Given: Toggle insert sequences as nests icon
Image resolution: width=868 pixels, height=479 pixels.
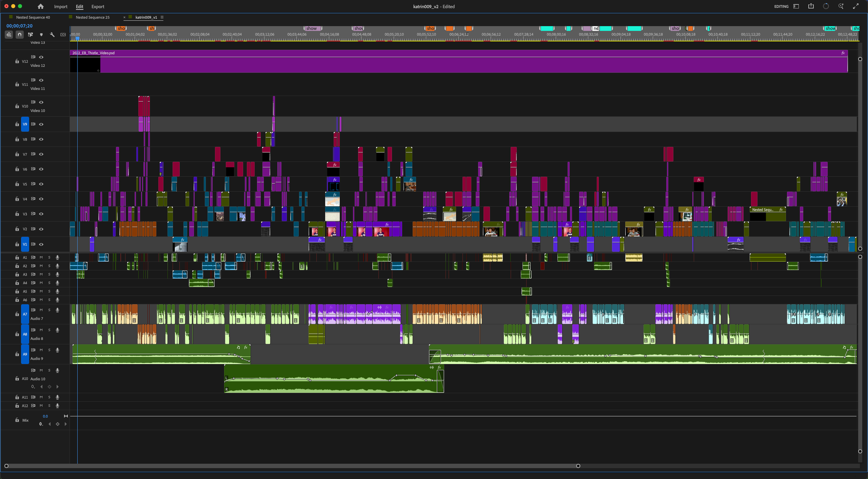Looking at the screenshot, I should (9, 34).
